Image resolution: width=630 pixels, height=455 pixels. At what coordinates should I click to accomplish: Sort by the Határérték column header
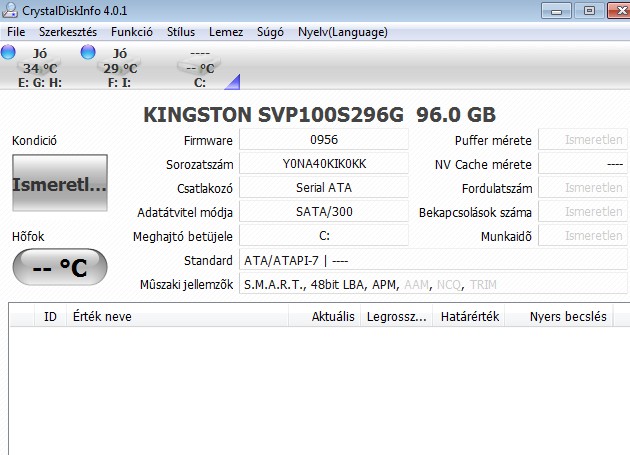click(469, 316)
